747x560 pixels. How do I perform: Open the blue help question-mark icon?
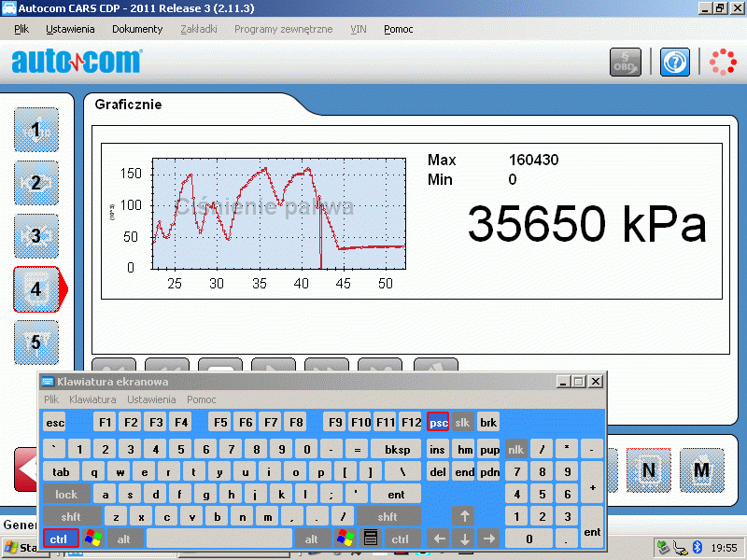(674, 62)
